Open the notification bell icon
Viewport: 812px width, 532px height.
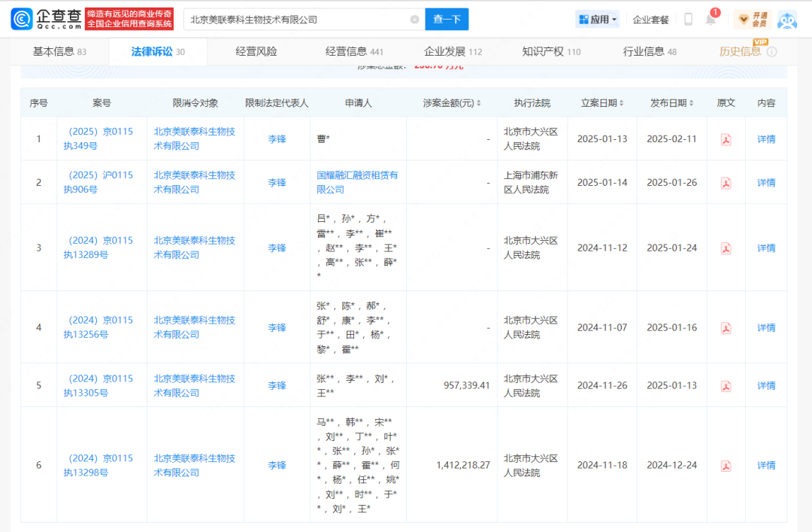click(x=710, y=20)
